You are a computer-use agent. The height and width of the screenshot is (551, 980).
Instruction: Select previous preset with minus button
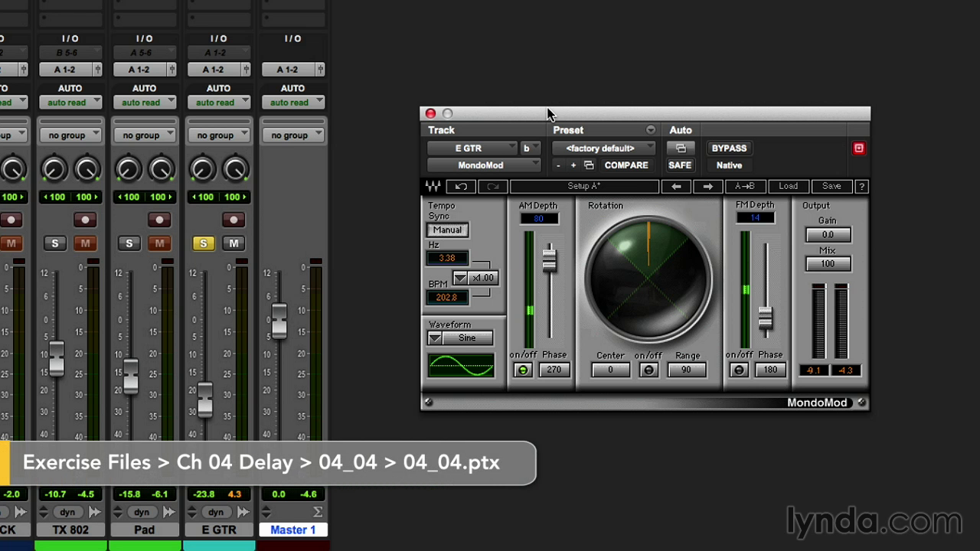tap(558, 165)
